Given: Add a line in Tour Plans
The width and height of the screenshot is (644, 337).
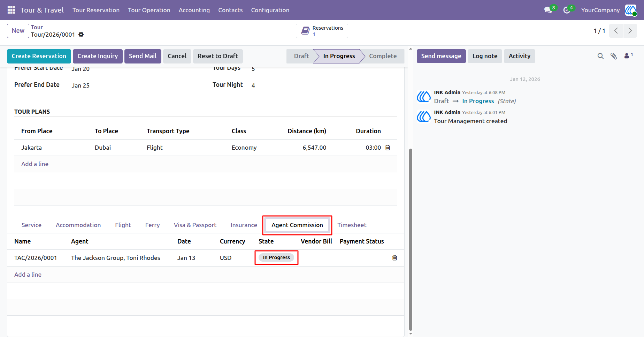Looking at the screenshot, I should click(35, 164).
